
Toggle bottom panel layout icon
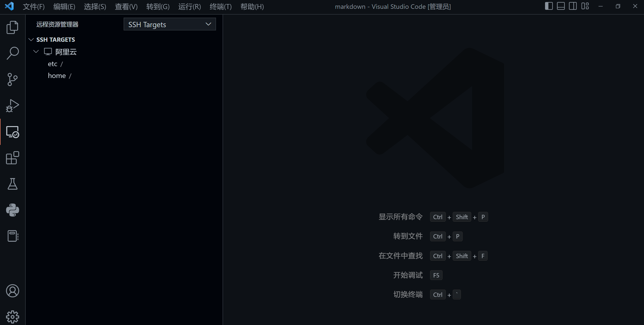click(x=561, y=6)
